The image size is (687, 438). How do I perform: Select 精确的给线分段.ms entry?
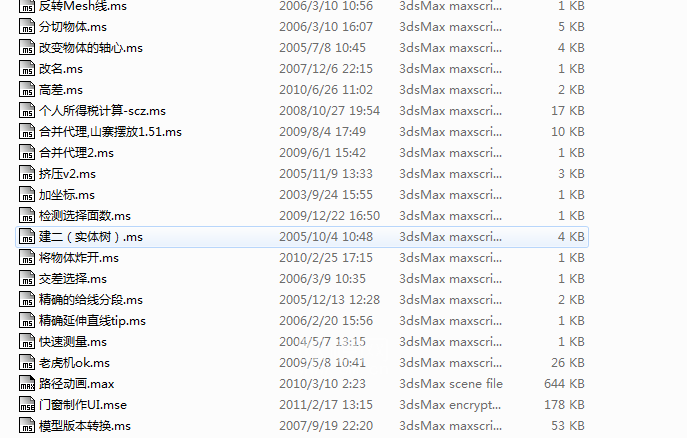pos(91,300)
